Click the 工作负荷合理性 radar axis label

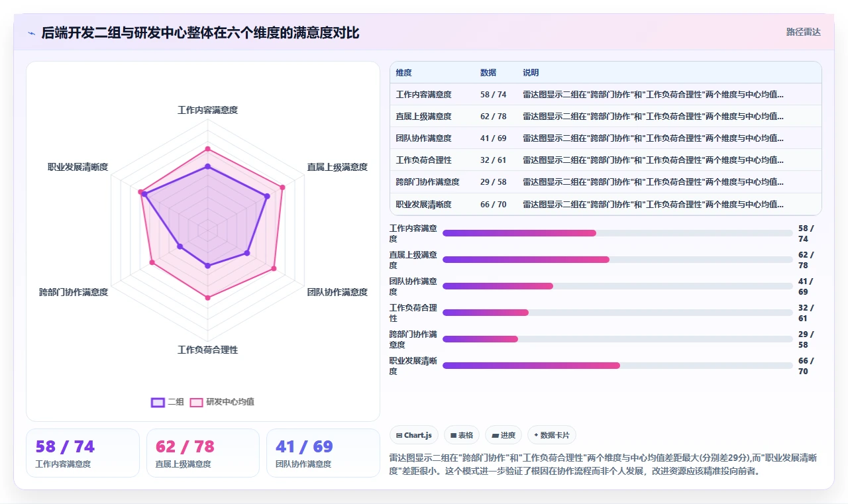[x=207, y=350]
